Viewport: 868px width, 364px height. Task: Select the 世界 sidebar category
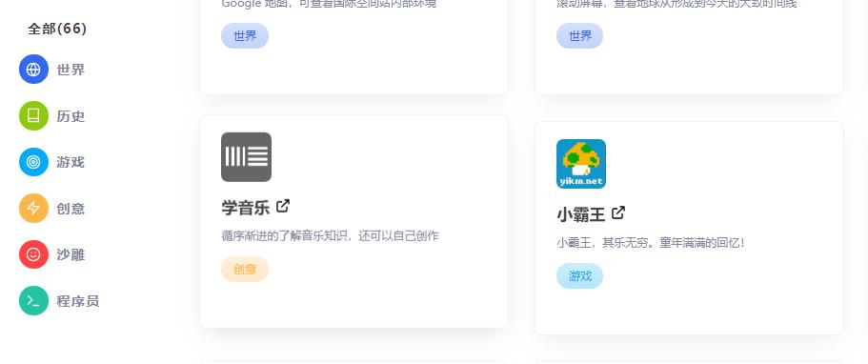[x=71, y=70]
